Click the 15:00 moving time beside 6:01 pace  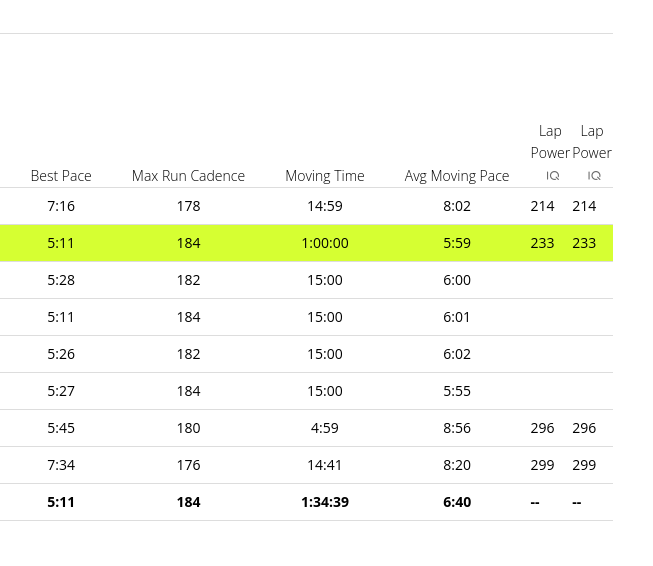coord(325,317)
